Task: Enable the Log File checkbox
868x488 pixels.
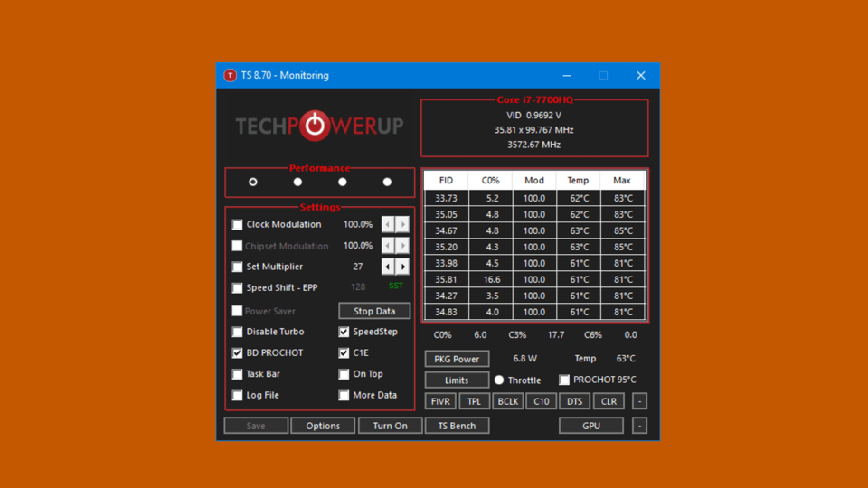Action: click(x=238, y=395)
